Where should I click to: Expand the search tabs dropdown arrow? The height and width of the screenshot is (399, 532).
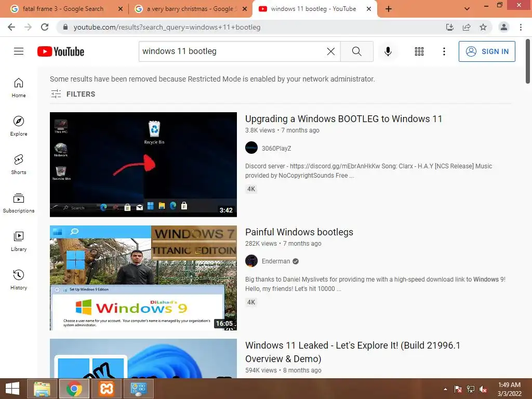pyautogui.click(x=467, y=9)
